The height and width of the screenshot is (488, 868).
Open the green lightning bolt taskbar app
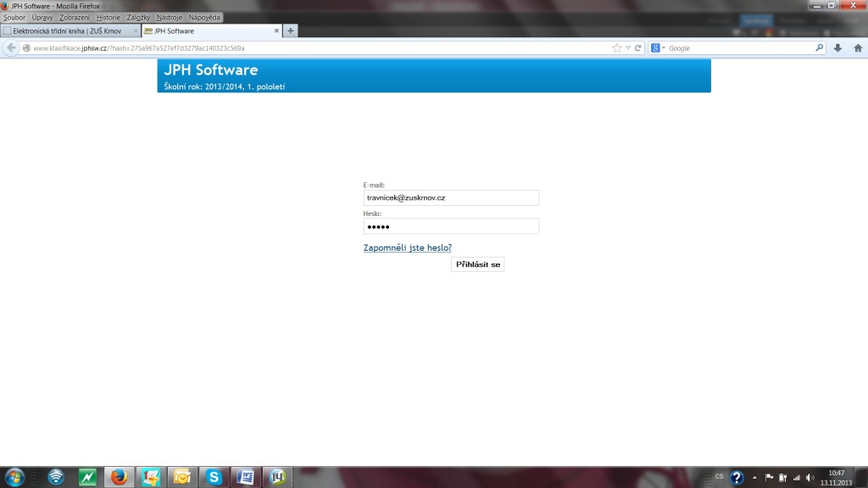(x=87, y=477)
